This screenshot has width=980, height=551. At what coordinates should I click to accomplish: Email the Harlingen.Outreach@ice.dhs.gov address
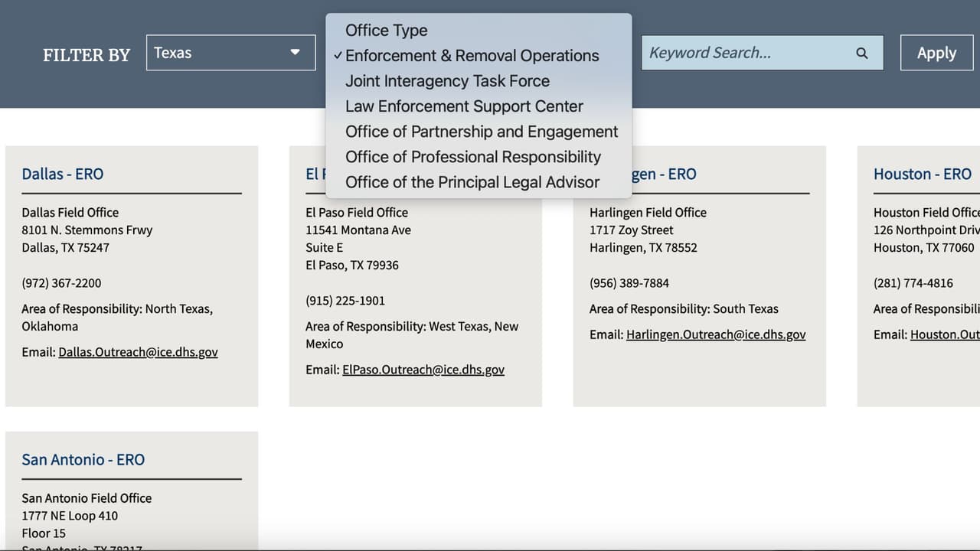[716, 334]
